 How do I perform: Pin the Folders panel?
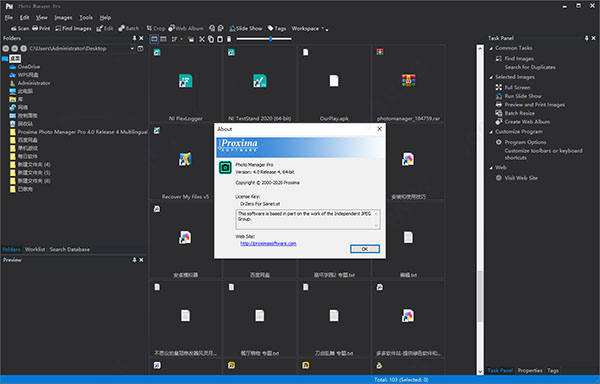click(134, 38)
